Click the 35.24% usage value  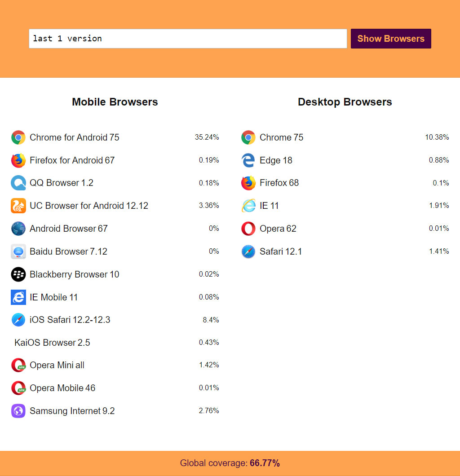click(x=207, y=137)
